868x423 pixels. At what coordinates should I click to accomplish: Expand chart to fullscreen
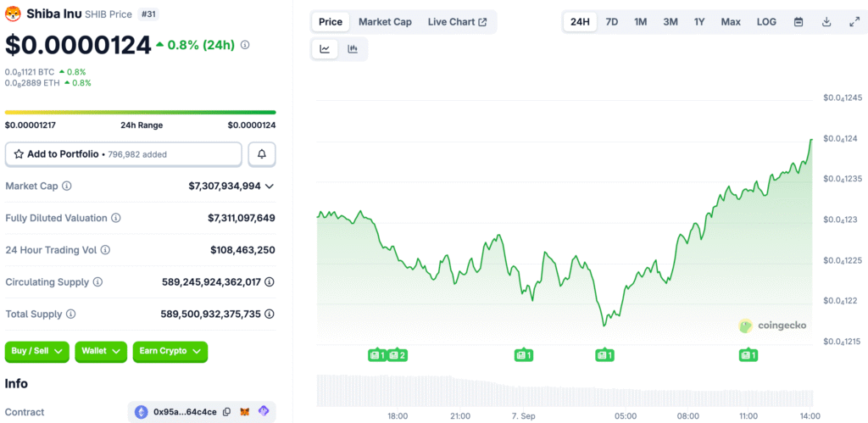[854, 22]
